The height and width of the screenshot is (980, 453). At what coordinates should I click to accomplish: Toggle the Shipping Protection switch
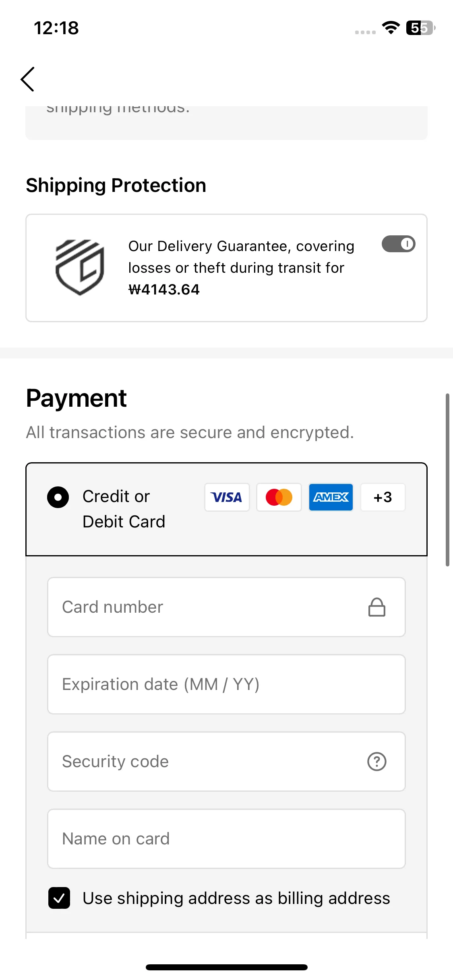399,244
